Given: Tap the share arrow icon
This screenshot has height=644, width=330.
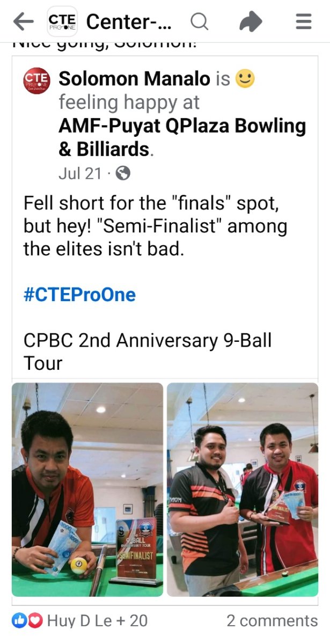Looking at the screenshot, I should tap(251, 21).
